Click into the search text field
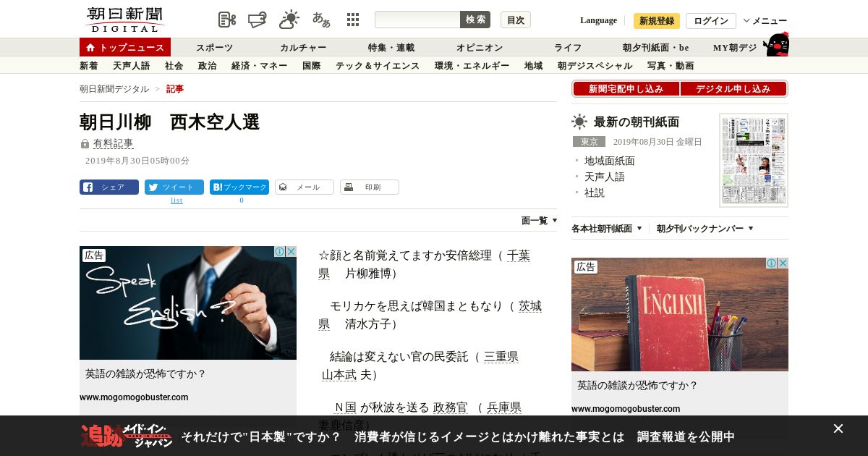Screen dimensions: 868x456 [417, 20]
